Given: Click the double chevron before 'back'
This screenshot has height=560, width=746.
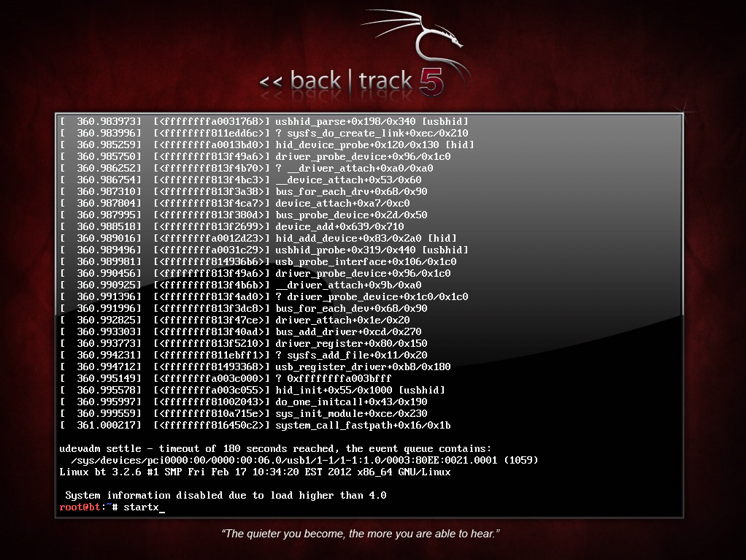Looking at the screenshot, I should click(271, 83).
